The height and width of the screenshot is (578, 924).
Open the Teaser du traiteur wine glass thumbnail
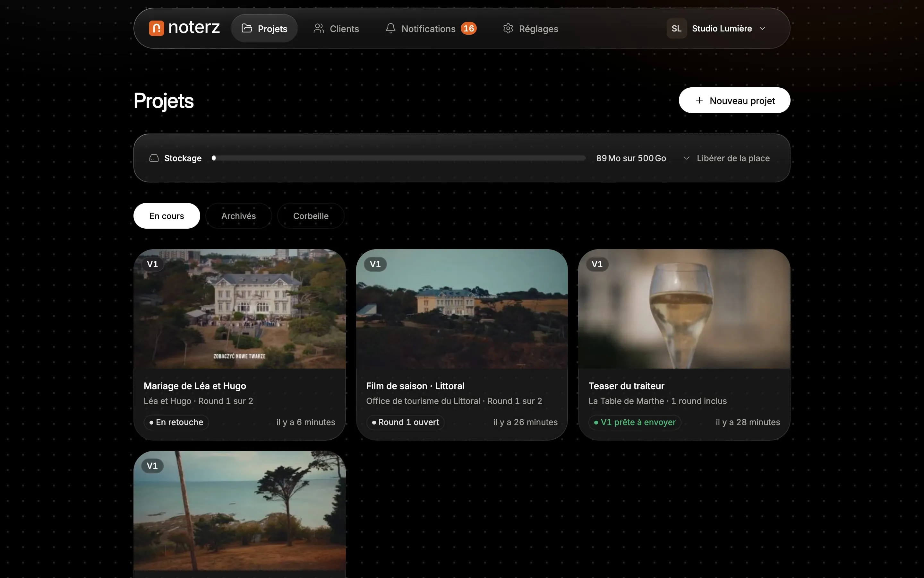pyautogui.click(x=684, y=309)
